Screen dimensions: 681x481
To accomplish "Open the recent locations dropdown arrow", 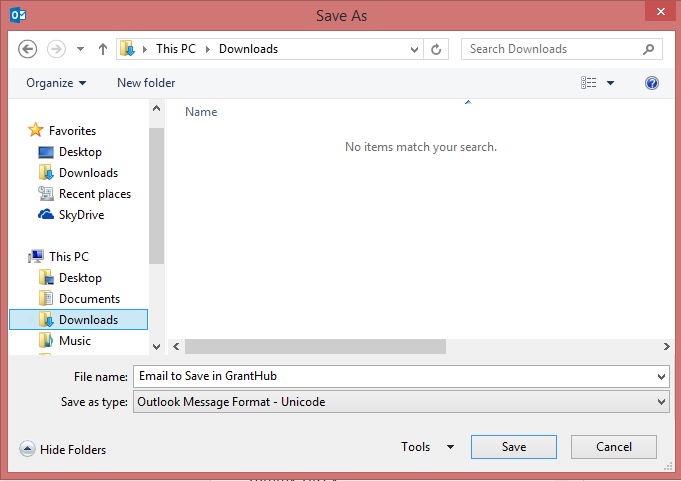I will tap(80, 49).
